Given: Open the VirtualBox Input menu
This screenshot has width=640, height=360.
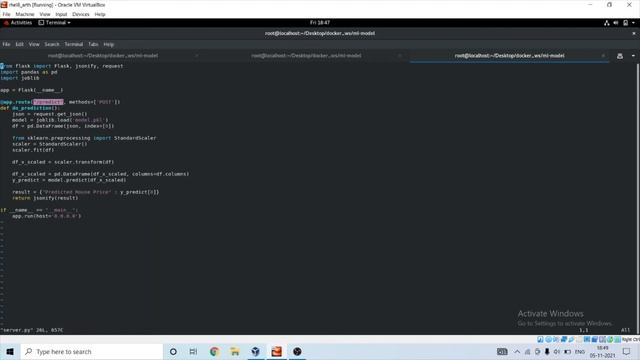Looking at the screenshot, I should click(61, 14).
